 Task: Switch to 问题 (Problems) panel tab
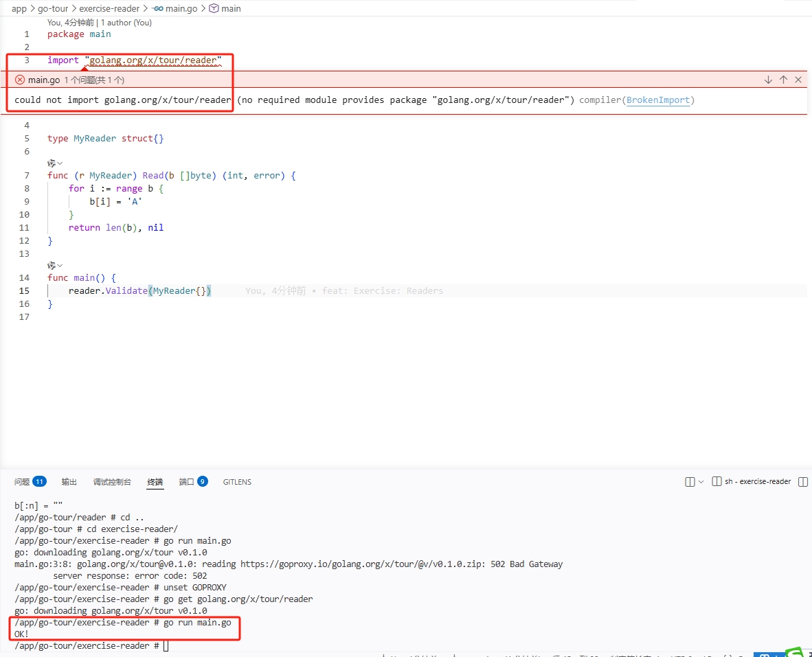(22, 482)
